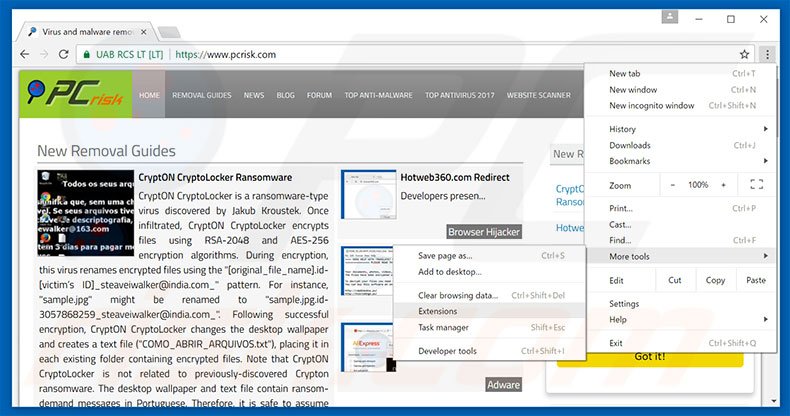Open FORUM navigation item
The width and height of the screenshot is (790, 416).
pos(319,95)
